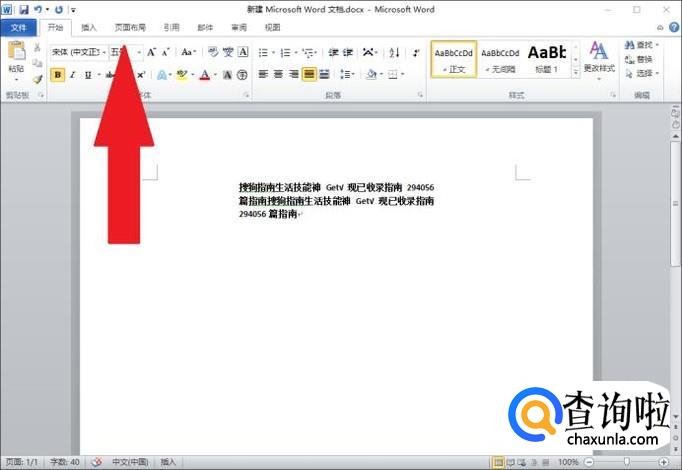
Task: Click the Format Painter brush icon
Action: pyautogui.click(x=37, y=79)
